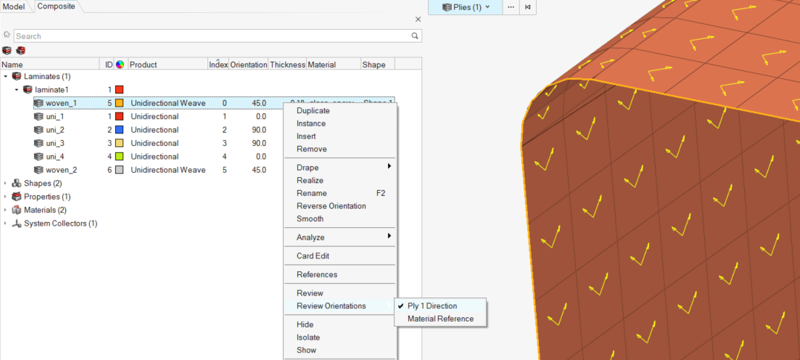
Task: Expand the Properties (1) tree node
Action: pos(5,197)
